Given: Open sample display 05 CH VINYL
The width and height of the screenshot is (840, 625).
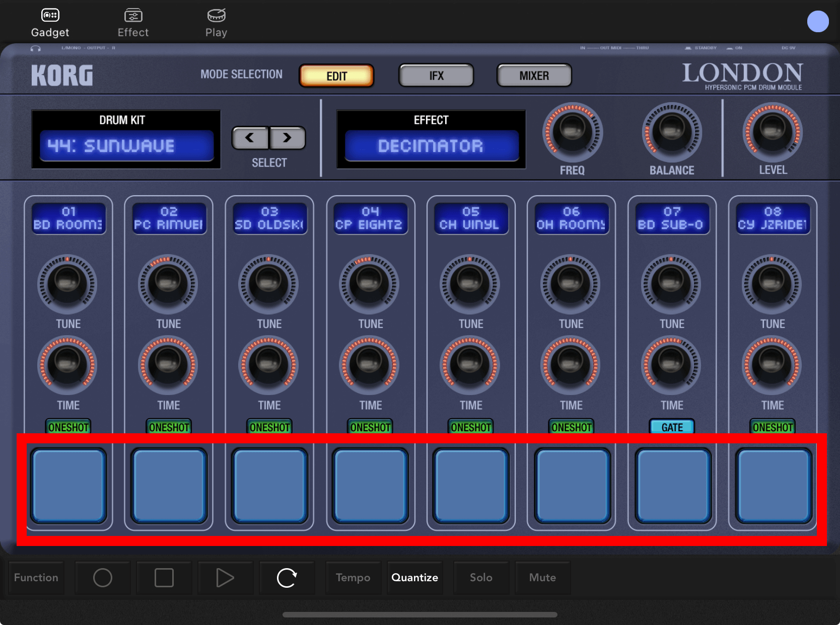Looking at the screenshot, I should pyautogui.click(x=470, y=218).
